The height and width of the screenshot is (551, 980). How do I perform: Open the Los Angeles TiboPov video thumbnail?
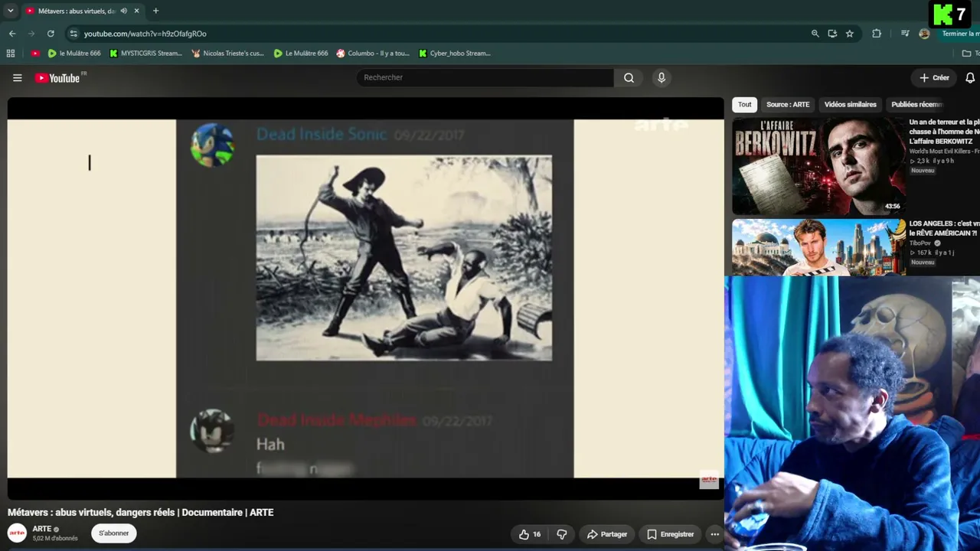pos(818,247)
